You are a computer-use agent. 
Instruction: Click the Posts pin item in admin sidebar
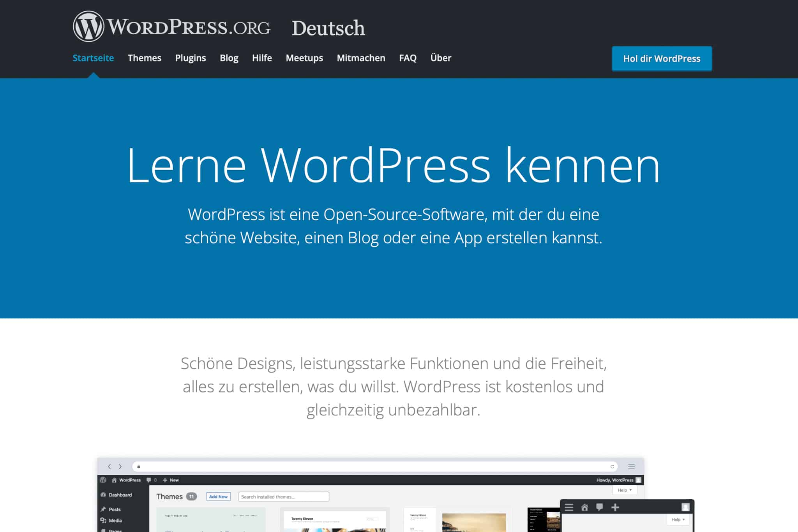click(x=114, y=509)
